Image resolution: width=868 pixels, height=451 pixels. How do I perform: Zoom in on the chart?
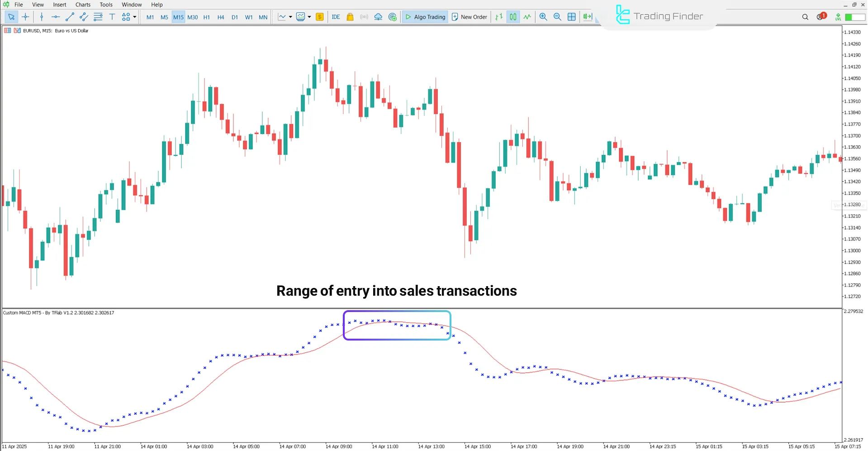coord(543,17)
